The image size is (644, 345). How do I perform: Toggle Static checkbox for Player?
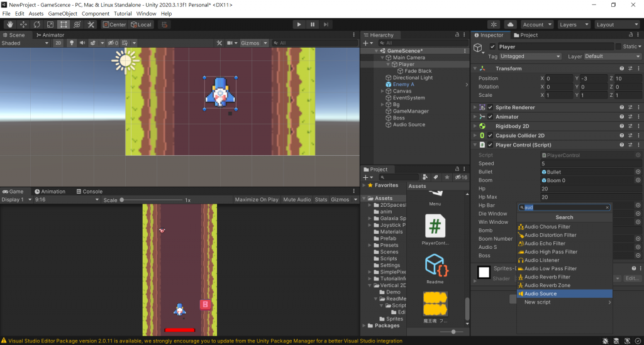click(x=618, y=47)
